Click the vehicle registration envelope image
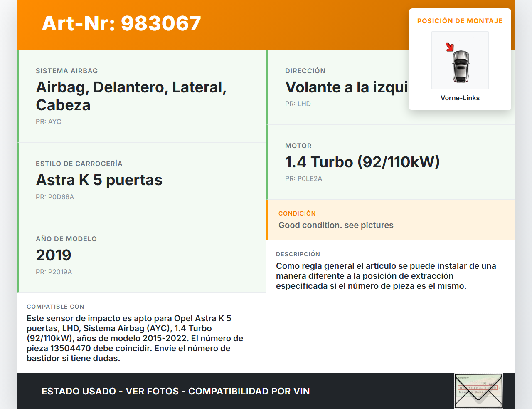This screenshot has width=532, height=409. (x=478, y=390)
